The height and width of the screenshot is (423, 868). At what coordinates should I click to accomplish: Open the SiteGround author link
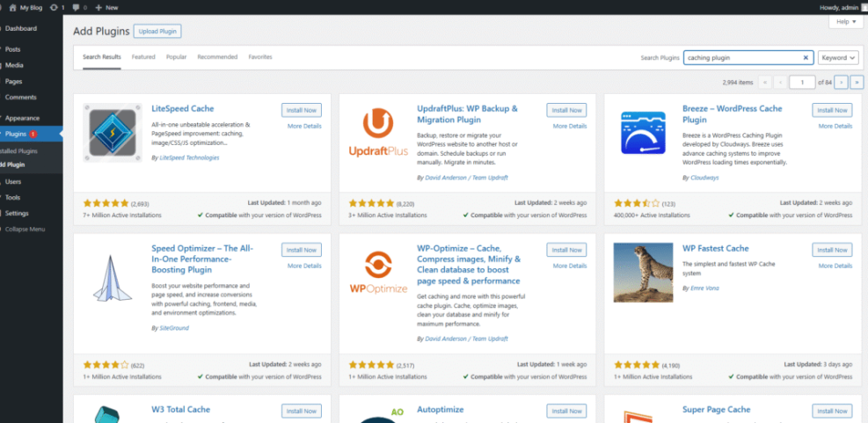pyautogui.click(x=174, y=328)
